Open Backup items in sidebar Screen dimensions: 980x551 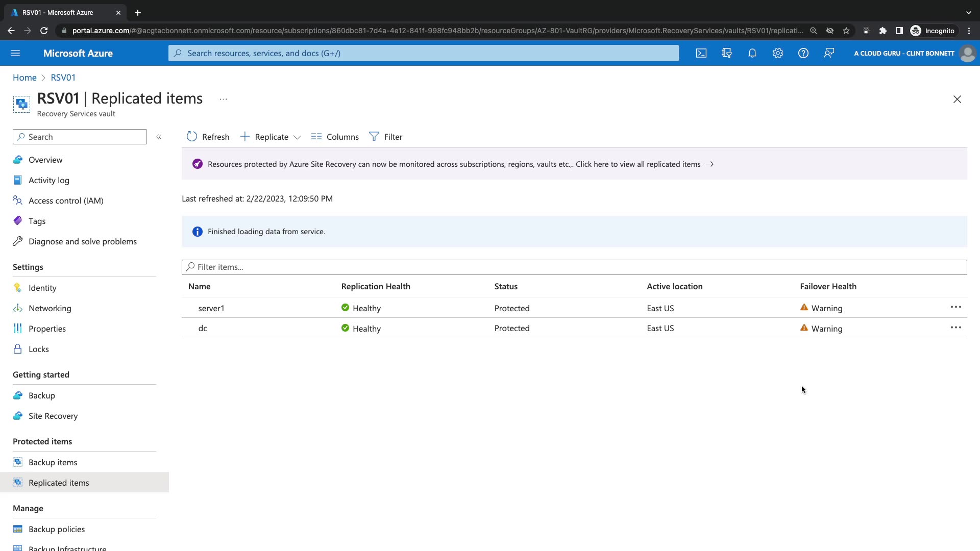tap(53, 462)
